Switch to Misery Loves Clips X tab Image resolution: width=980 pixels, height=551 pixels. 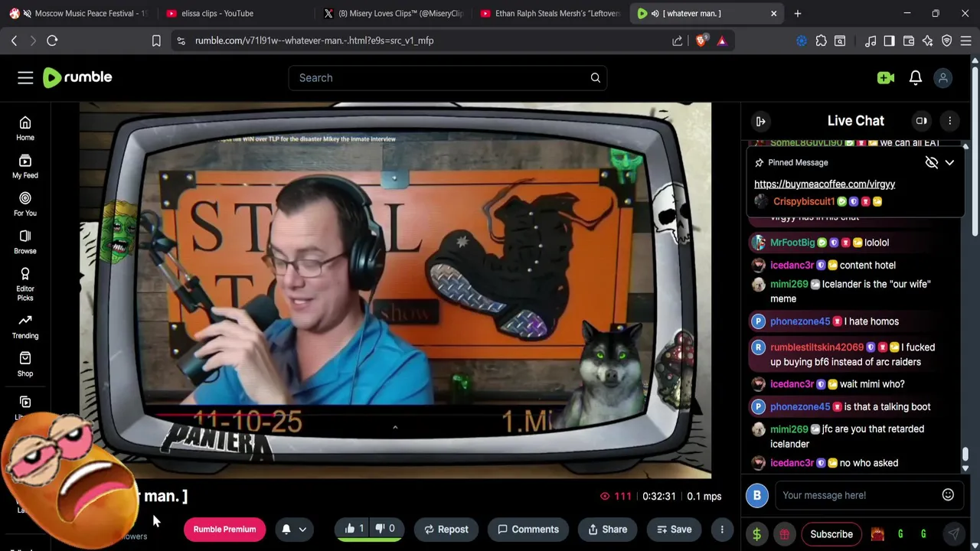pos(393,13)
